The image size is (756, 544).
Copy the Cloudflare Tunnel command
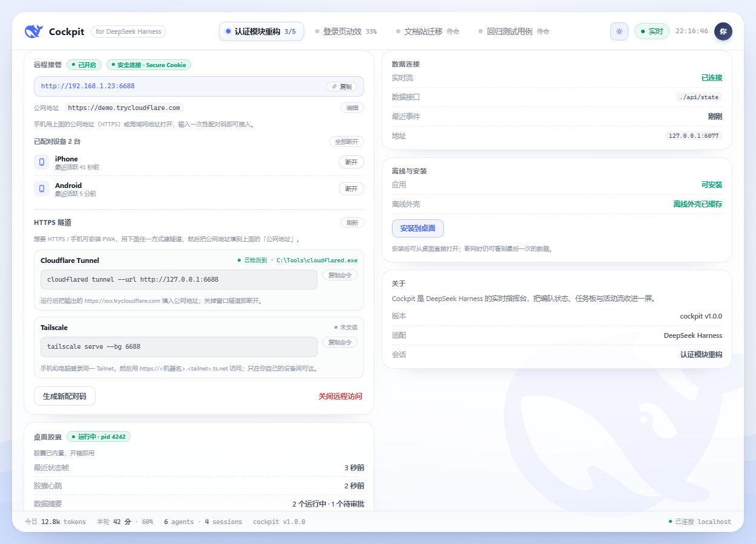339,275
